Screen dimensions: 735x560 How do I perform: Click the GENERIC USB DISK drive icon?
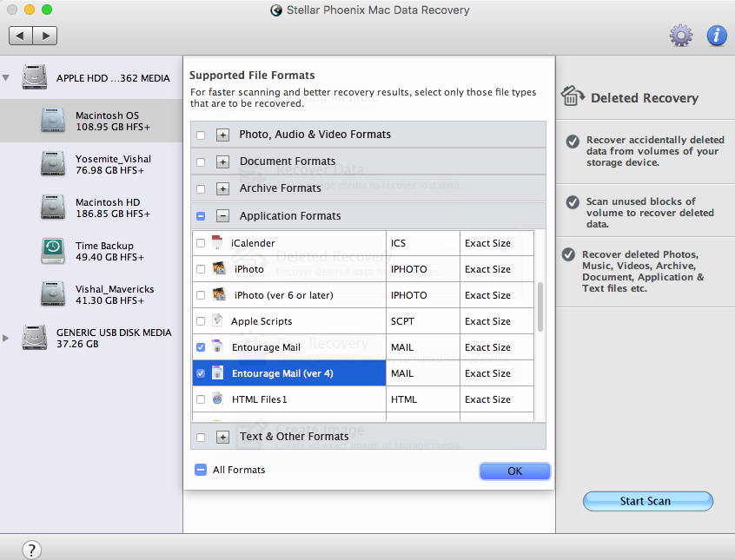(x=35, y=338)
